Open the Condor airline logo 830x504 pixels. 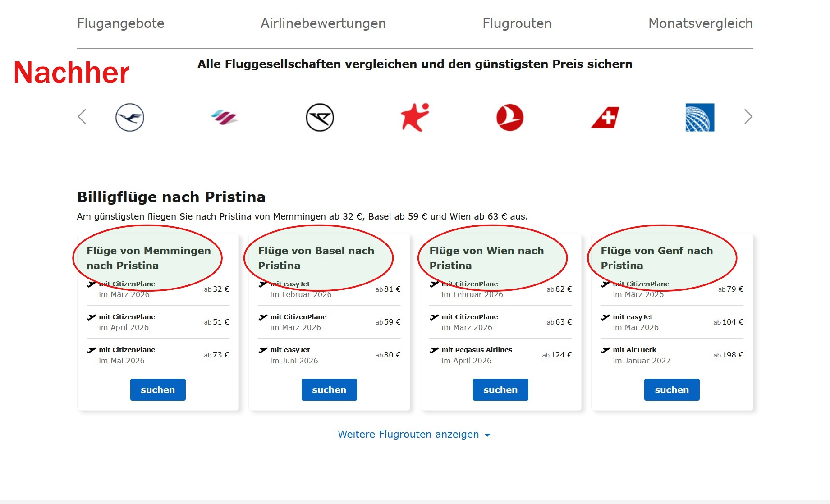[320, 118]
